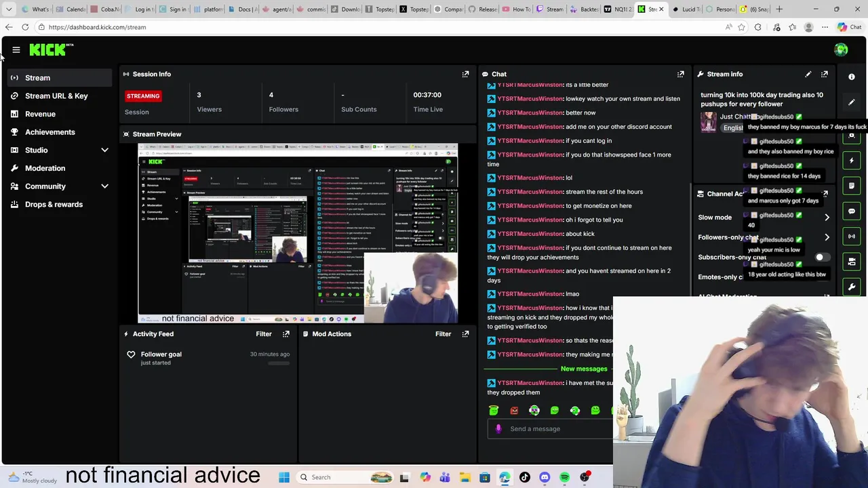Open the Achievements page
The width and height of the screenshot is (868, 488).
pyautogui.click(x=60, y=132)
